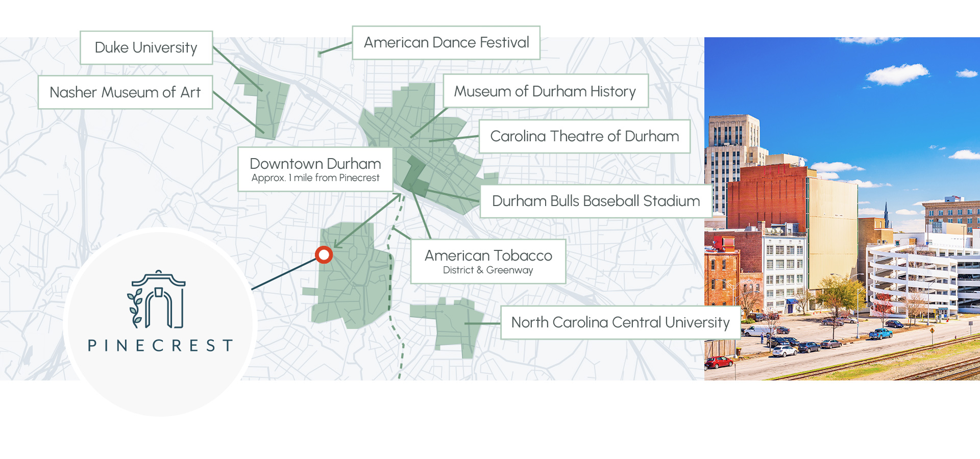Click the PINECREST wordmark text
The image size is (980, 459).
tap(160, 346)
